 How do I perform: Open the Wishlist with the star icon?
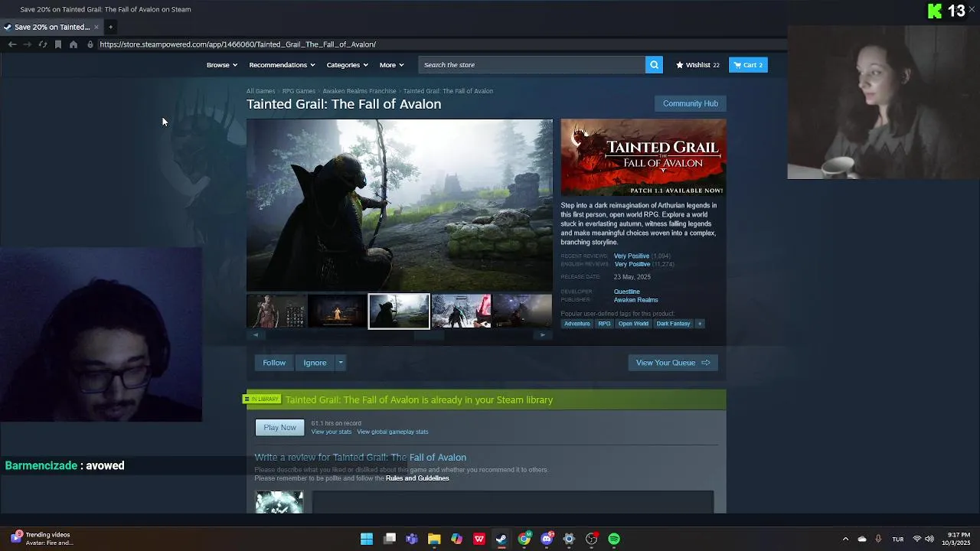697,65
